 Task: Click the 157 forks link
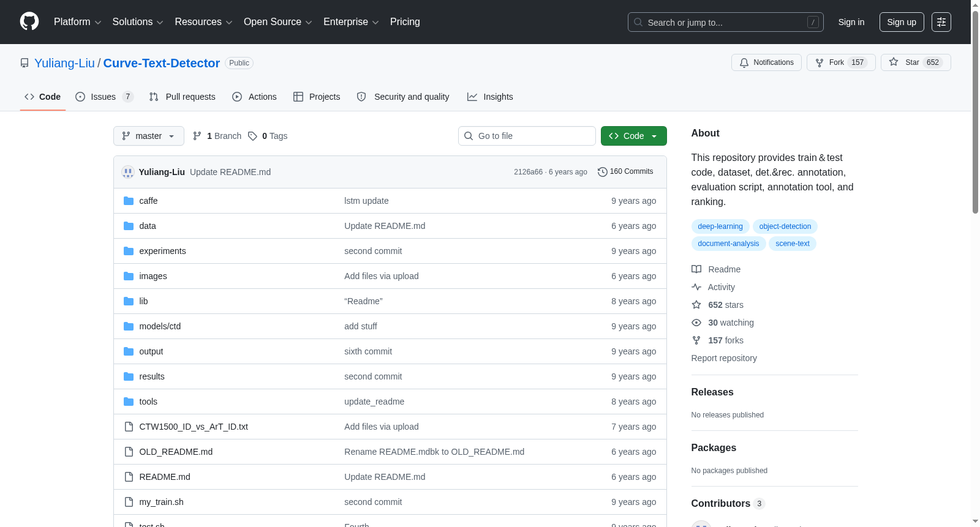(717, 340)
